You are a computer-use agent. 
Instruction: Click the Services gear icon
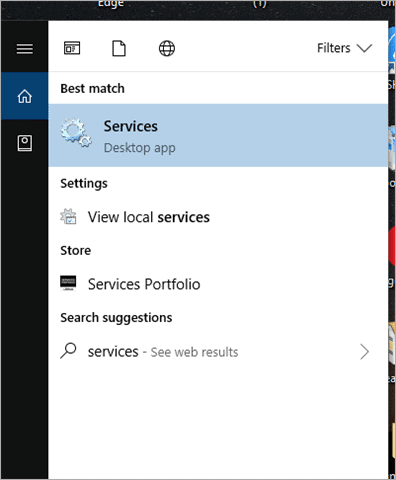(x=76, y=133)
